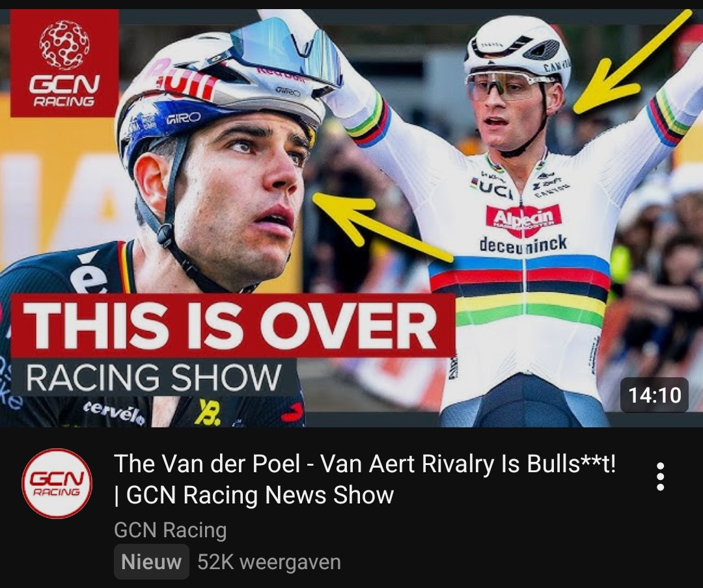Open the three-dot video options menu
The image size is (703, 588).
pos(660,476)
